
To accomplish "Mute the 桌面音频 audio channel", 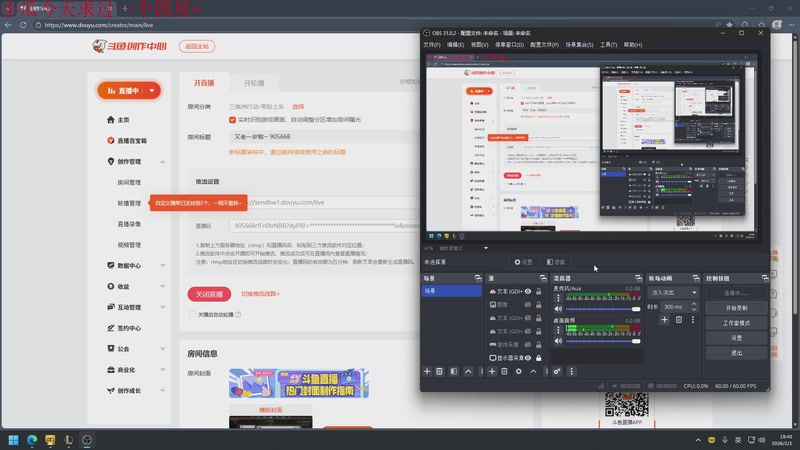I will pyautogui.click(x=558, y=341).
